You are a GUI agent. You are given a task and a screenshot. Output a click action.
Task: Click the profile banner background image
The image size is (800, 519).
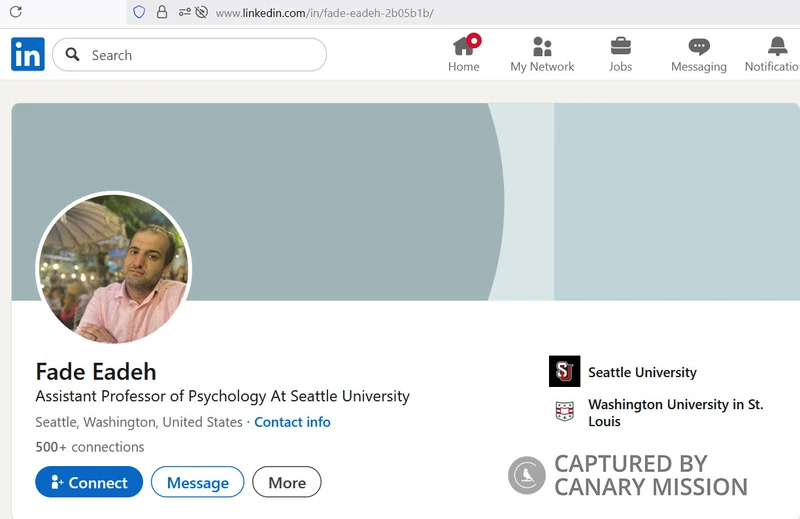[405, 202]
